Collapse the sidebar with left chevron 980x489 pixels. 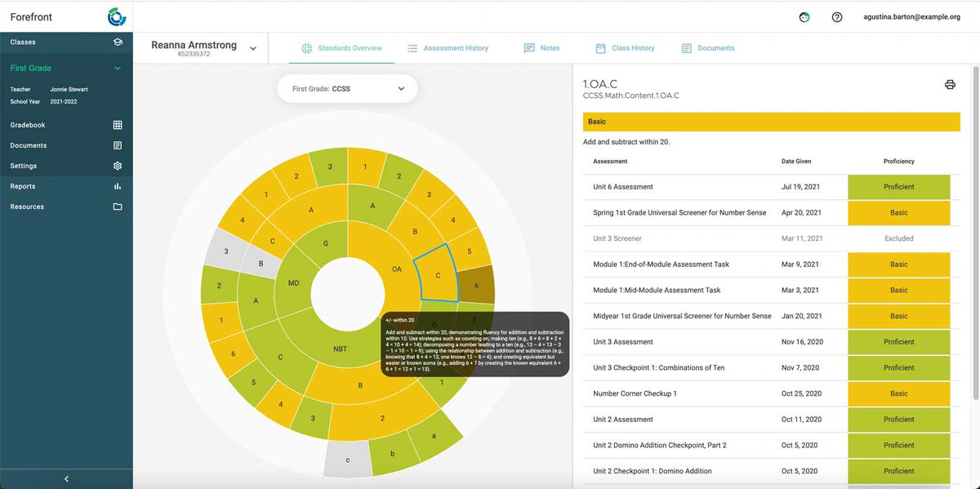pyautogui.click(x=66, y=479)
